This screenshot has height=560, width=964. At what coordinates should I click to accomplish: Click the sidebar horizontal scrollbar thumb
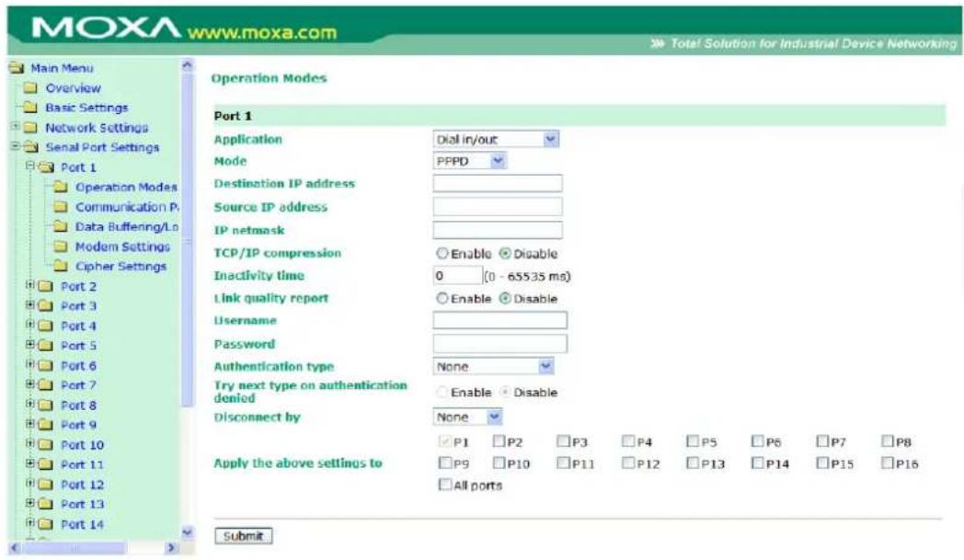tap(75, 548)
